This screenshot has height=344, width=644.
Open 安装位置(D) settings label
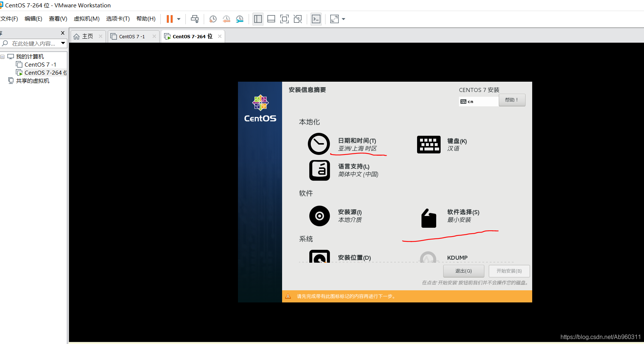pos(355,258)
